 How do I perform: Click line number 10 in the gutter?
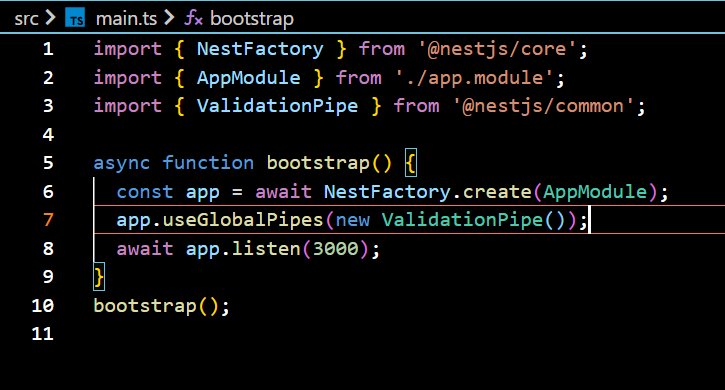[x=43, y=305]
